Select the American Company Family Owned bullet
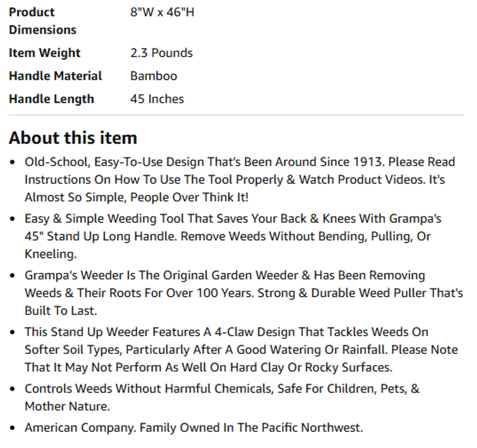Viewport: 477px width, 448px height. click(194, 428)
